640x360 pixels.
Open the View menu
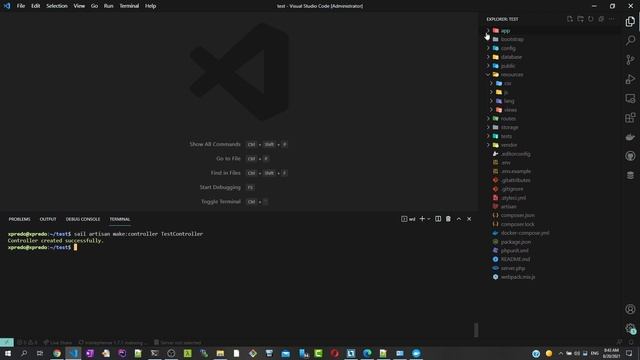pyautogui.click(x=79, y=6)
